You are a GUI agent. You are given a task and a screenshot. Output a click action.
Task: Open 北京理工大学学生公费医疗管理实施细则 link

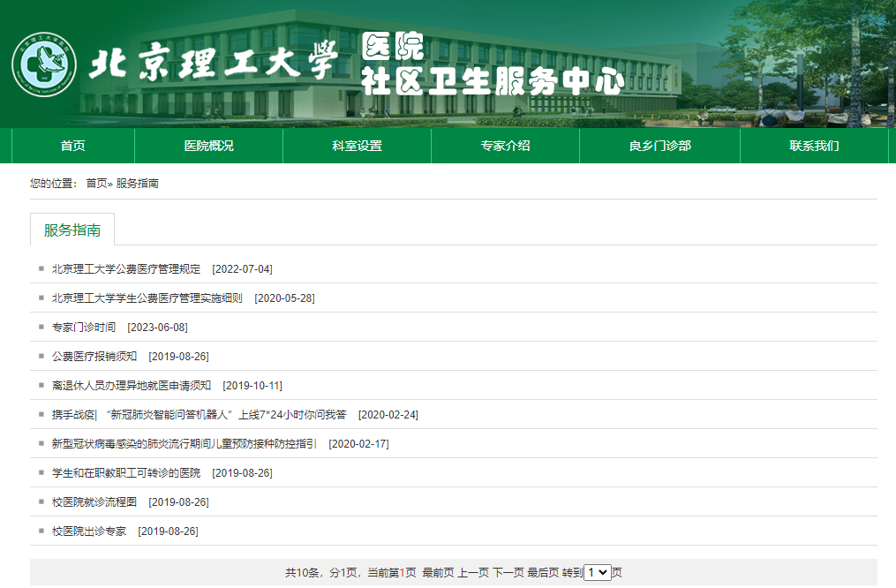[x=147, y=298]
